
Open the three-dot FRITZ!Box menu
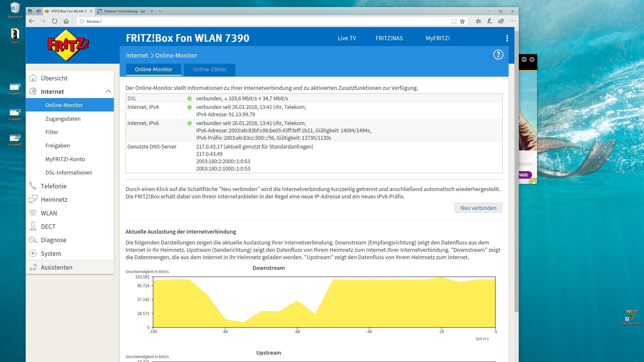507,38
